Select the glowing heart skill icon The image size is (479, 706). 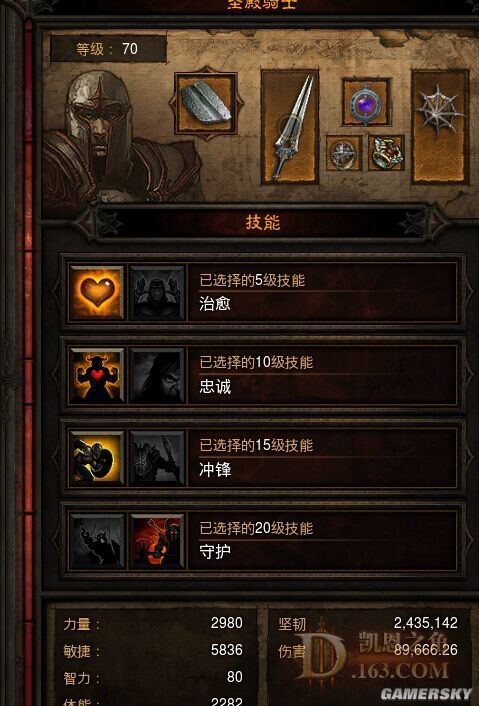click(x=97, y=293)
